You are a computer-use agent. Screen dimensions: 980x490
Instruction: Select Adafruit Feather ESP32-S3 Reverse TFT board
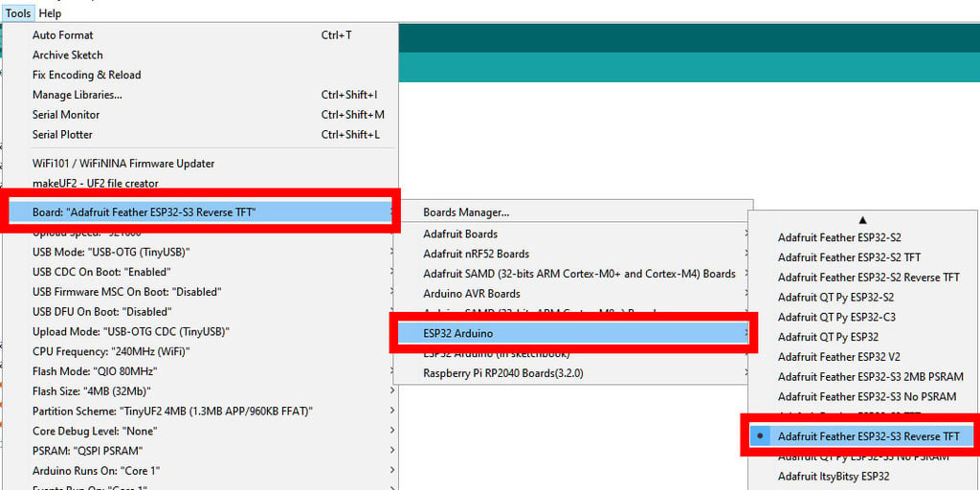[861, 436]
